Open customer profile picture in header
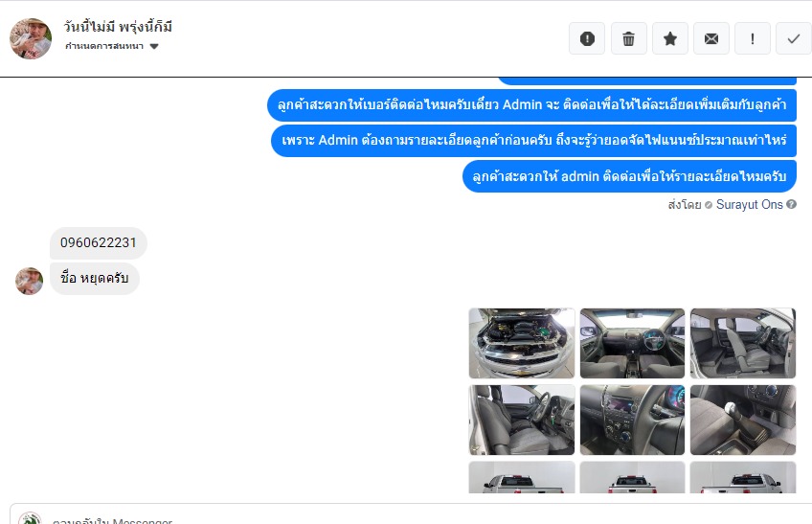This screenshot has width=812, height=524. tap(31, 38)
